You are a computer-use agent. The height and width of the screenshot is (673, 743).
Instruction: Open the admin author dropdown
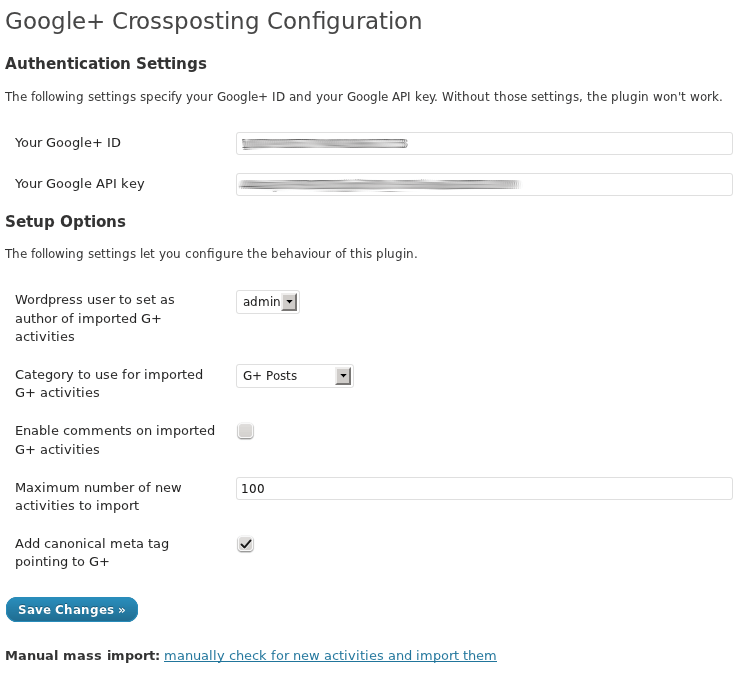[x=268, y=302]
